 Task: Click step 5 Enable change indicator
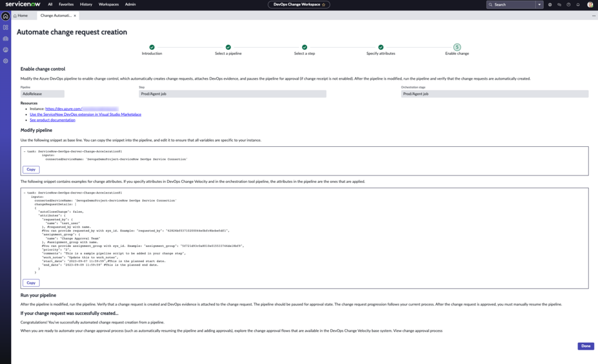pos(457,47)
